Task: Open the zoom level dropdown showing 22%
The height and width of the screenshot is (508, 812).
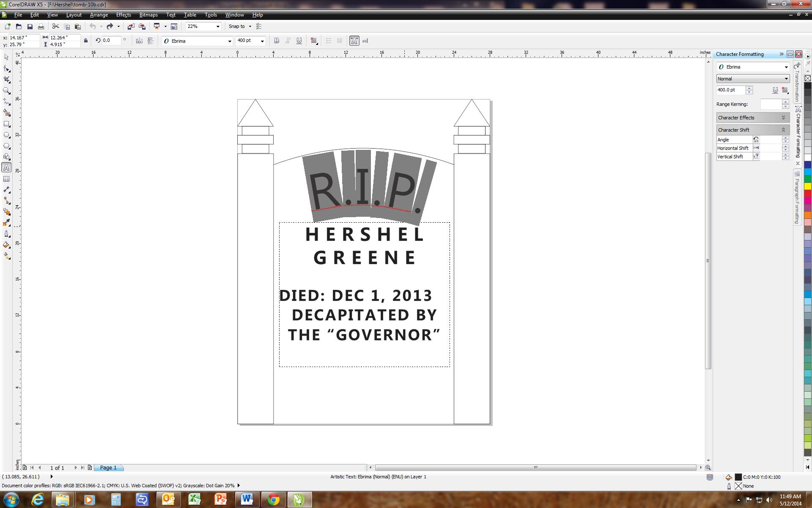Action: point(218,26)
